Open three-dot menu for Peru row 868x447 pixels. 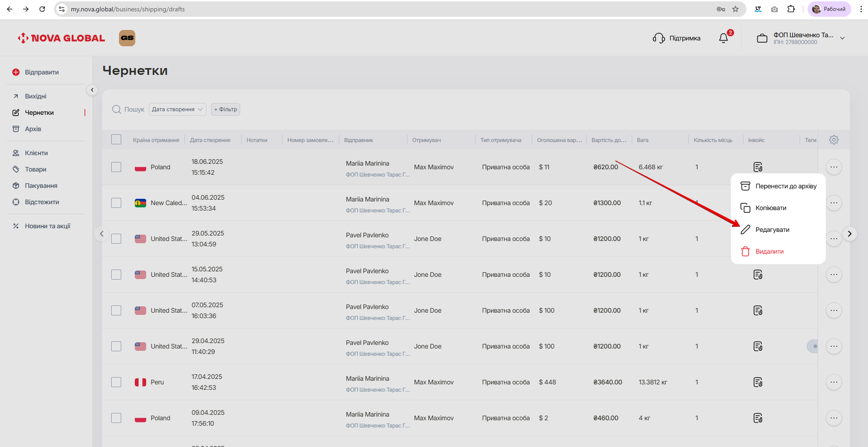coord(834,382)
